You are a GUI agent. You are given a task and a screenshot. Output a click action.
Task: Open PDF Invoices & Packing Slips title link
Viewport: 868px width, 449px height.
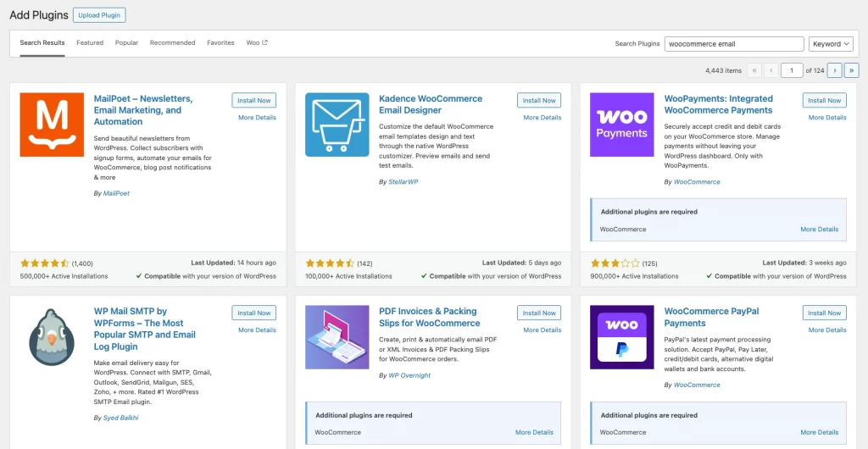[430, 318]
